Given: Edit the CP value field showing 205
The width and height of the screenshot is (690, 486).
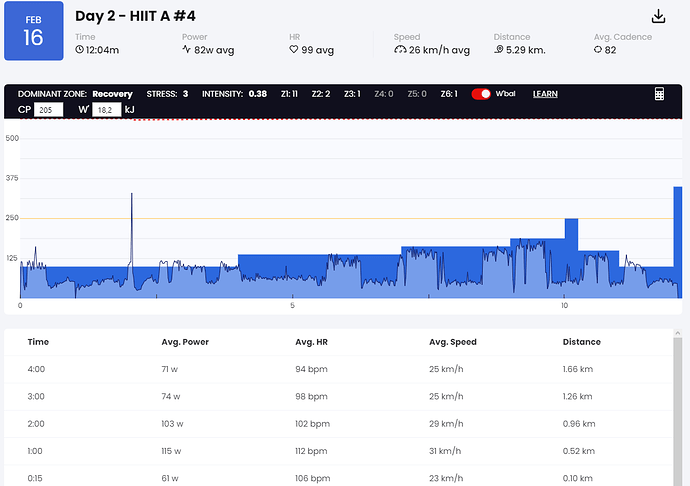Looking at the screenshot, I should point(48,110).
